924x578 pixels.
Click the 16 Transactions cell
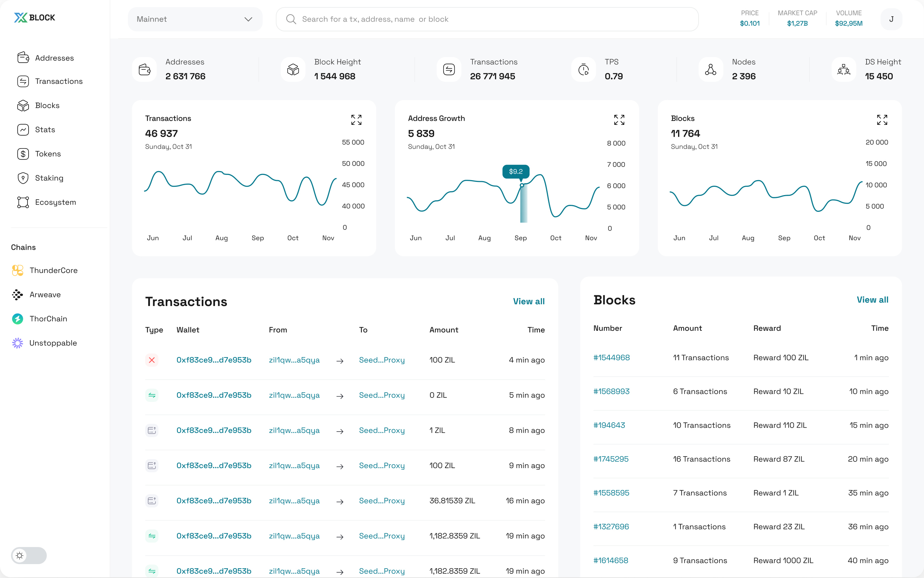[701, 459]
